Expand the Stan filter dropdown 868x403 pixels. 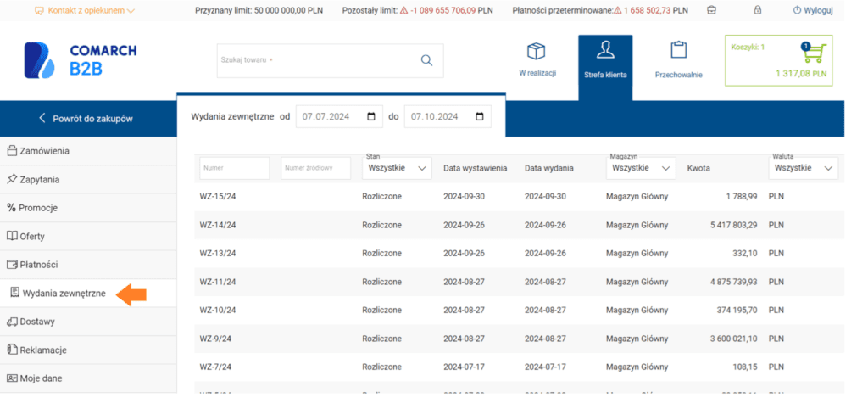(x=397, y=168)
